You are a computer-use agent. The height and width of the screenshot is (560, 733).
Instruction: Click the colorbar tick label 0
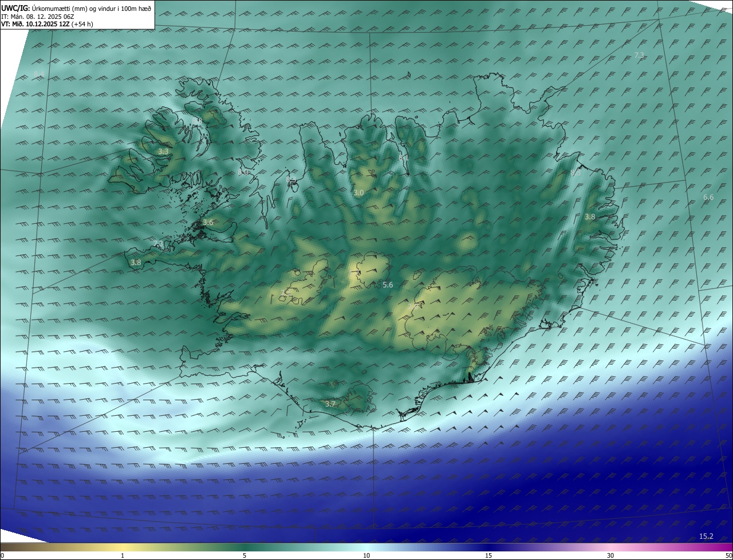2,555
